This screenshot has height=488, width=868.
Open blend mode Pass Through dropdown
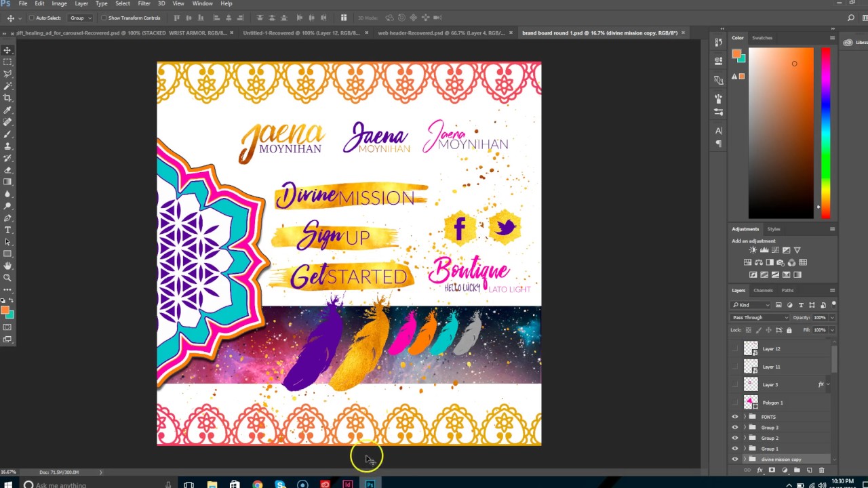(760, 317)
